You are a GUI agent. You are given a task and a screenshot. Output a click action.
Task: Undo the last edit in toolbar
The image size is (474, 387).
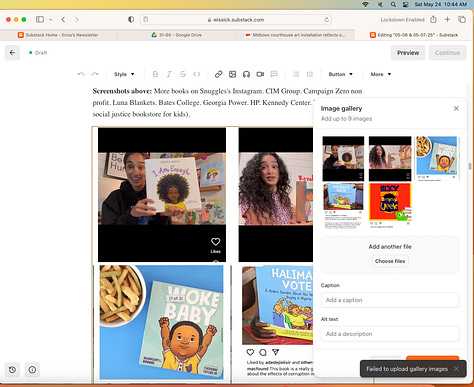(x=81, y=74)
